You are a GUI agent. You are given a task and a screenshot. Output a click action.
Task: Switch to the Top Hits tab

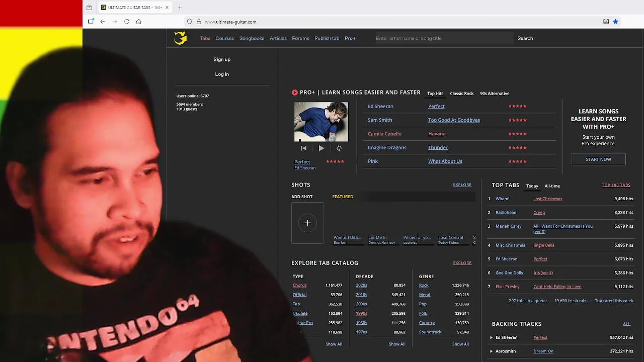pos(435,94)
